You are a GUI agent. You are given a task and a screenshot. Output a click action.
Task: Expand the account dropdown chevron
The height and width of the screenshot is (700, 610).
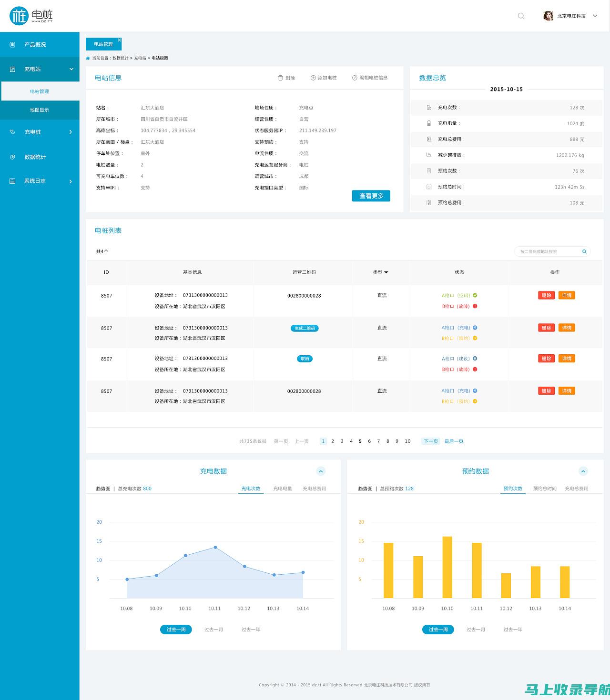[595, 16]
